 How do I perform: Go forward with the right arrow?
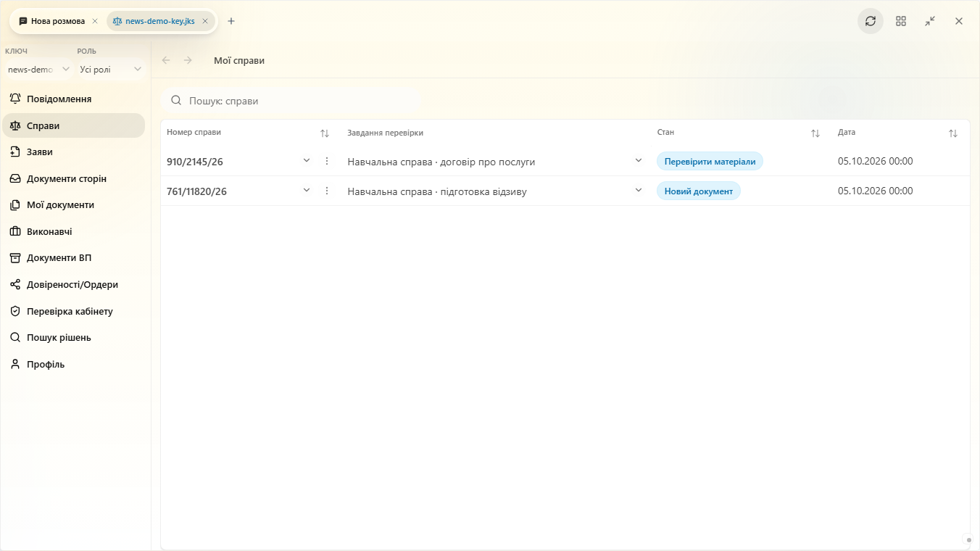[x=188, y=60]
